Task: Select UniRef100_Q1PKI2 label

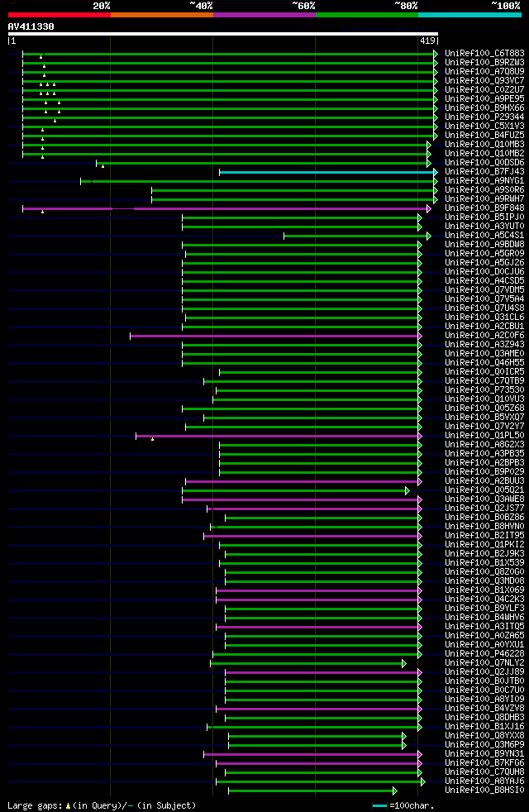Action: point(484,545)
